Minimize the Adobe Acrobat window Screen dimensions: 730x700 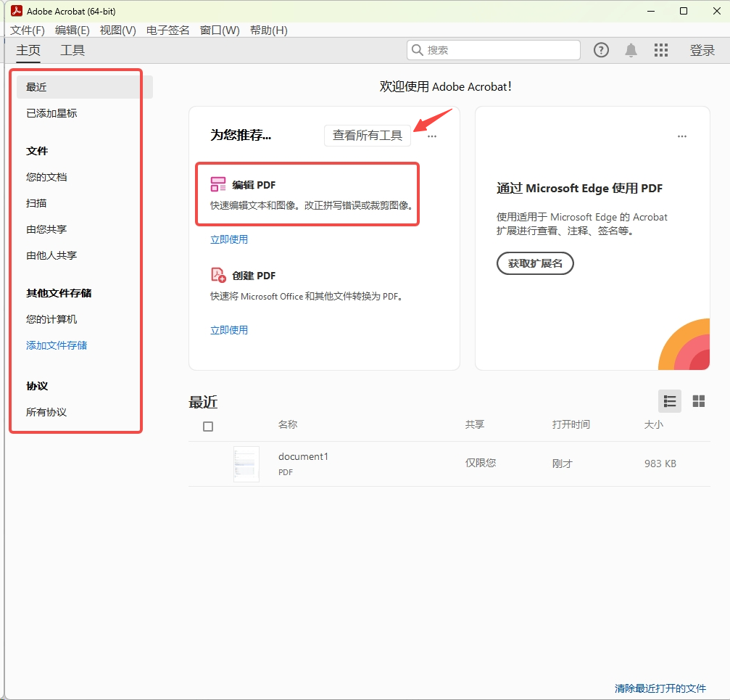651,11
